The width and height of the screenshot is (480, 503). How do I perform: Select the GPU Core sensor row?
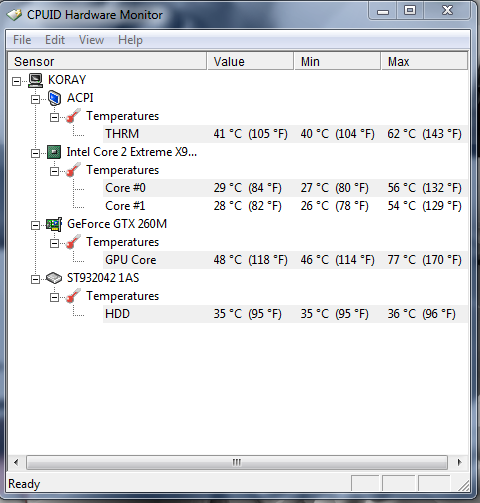[x=285, y=260]
